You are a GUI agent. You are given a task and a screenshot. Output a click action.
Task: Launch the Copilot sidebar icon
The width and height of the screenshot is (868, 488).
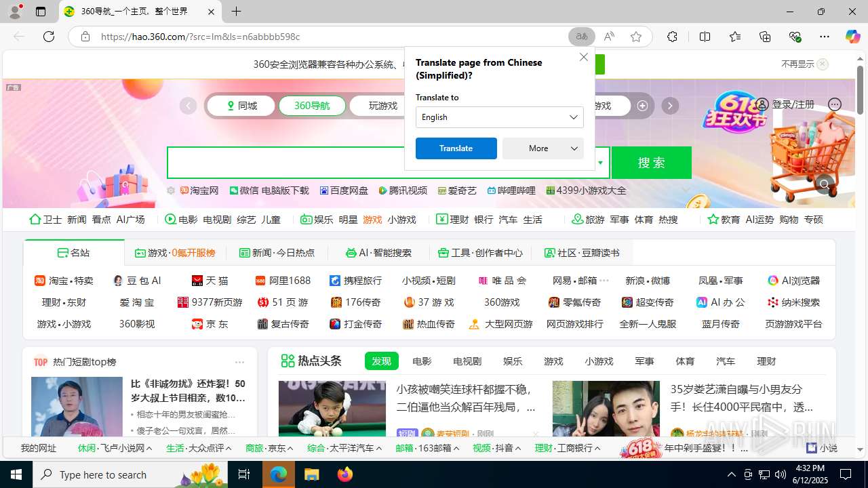pos(852,37)
